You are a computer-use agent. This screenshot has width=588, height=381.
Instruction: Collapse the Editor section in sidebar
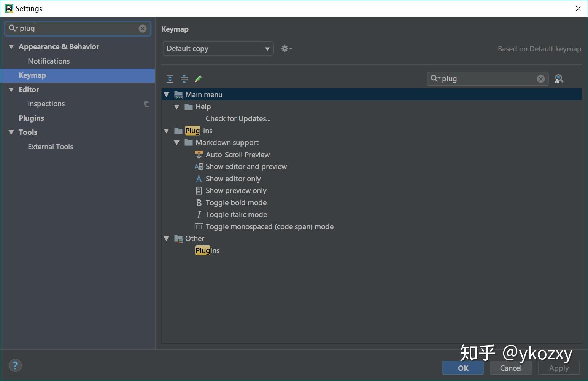tap(11, 90)
